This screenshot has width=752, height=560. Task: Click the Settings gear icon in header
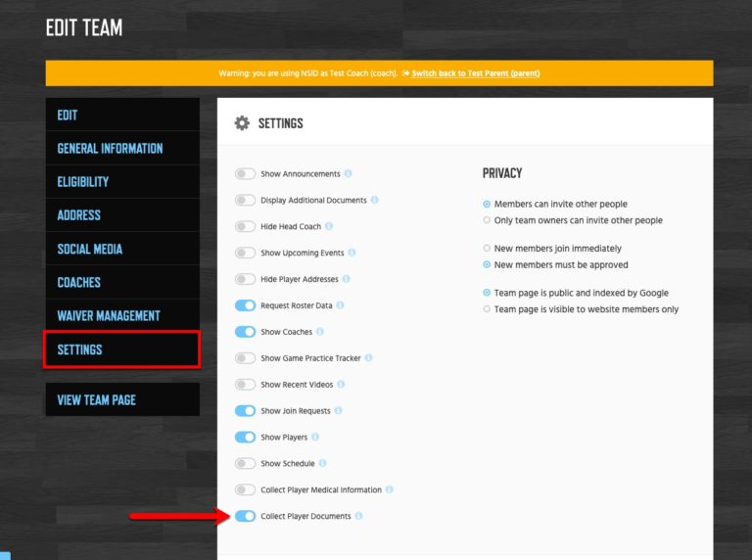coord(242,123)
